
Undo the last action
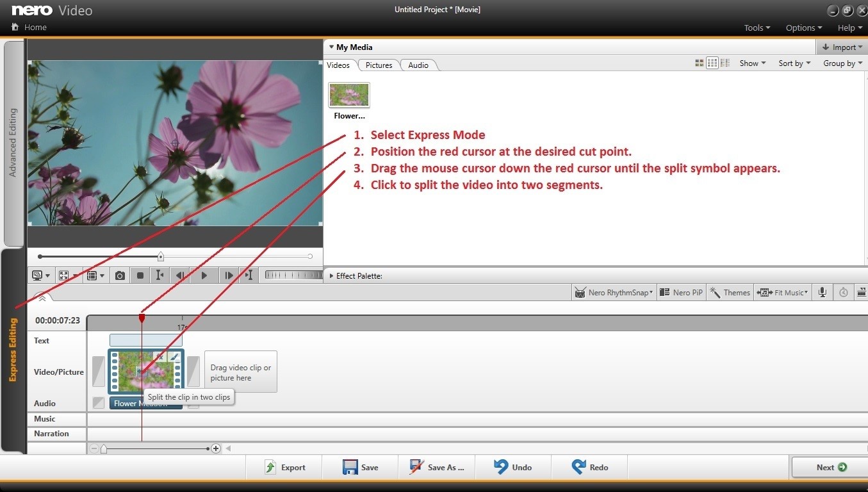pyautogui.click(x=513, y=467)
